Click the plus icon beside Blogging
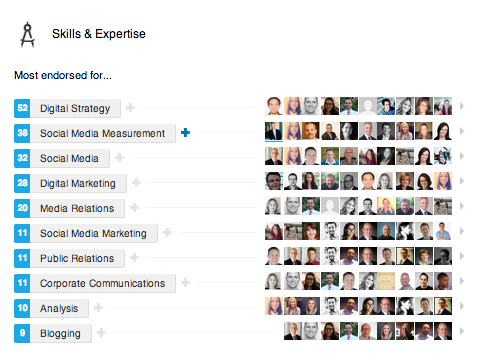Image resolution: width=480 pixels, height=363 pixels. pyautogui.click(x=101, y=333)
